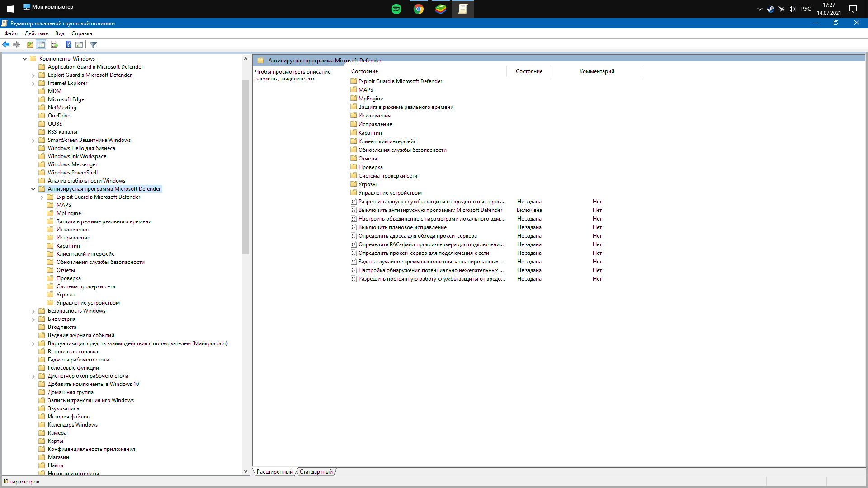The image size is (868, 488).
Task: Collapse the Компоненты Windows tree node
Action: point(24,59)
